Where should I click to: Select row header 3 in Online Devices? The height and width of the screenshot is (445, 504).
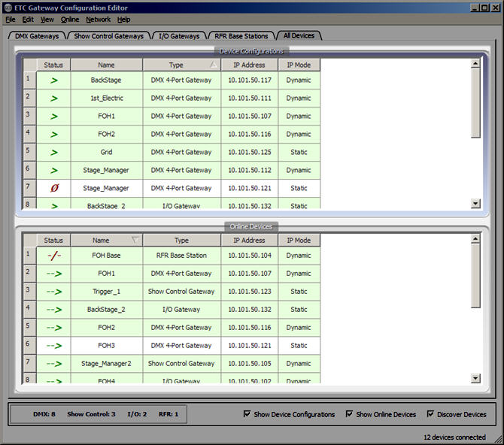30,292
